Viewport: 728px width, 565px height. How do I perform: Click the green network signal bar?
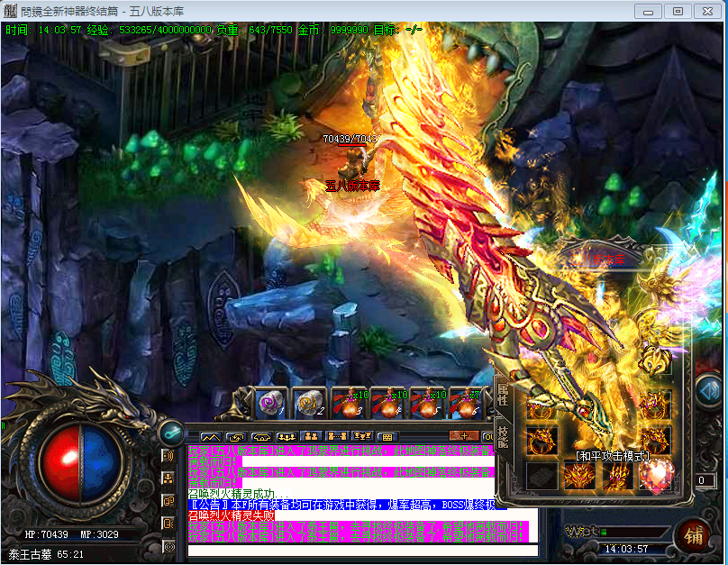[x=605, y=531]
